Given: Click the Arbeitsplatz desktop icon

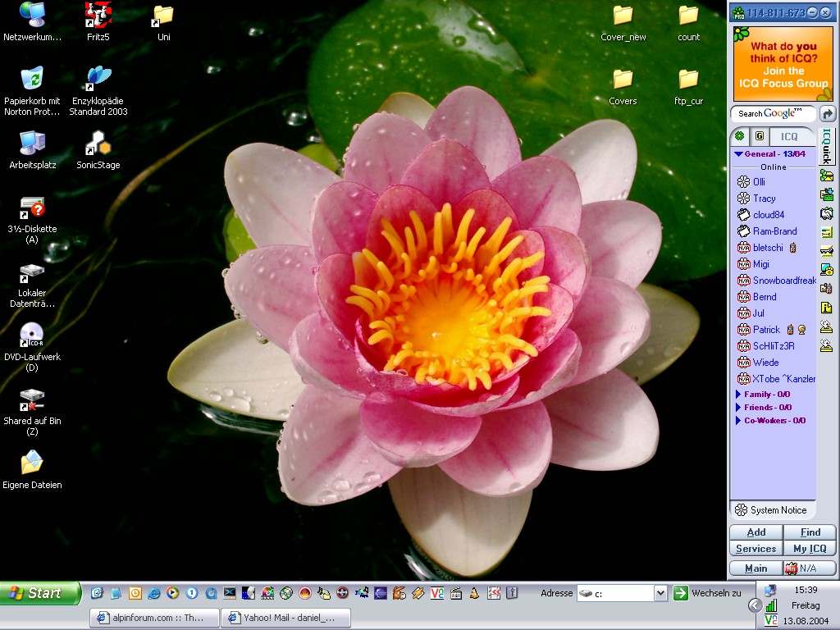Looking at the screenshot, I should point(32,144).
